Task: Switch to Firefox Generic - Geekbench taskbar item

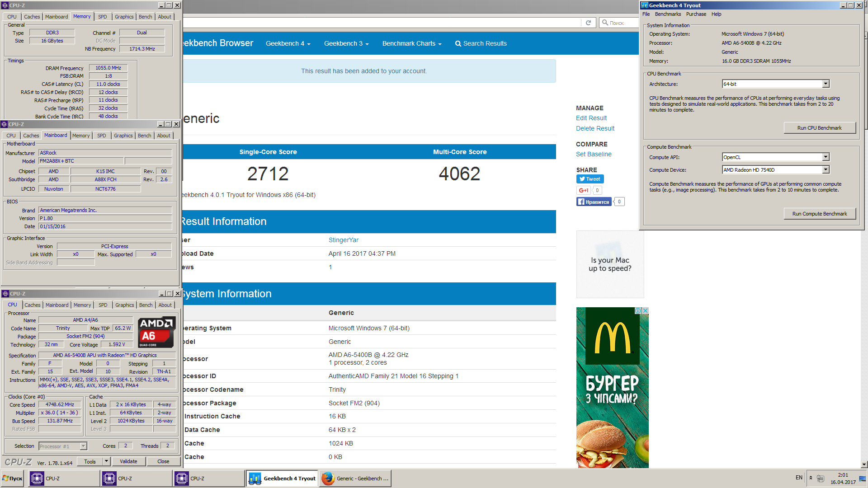Action: point(355,479)
